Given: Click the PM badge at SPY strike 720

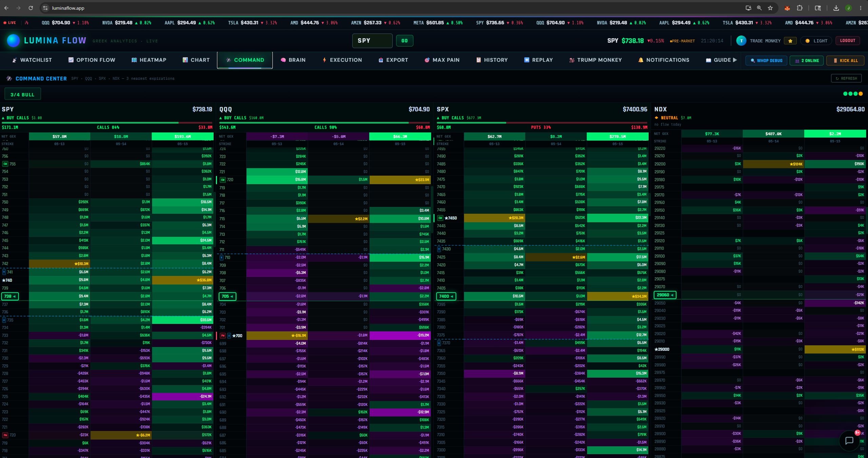Looking at the screenshot, I should point(5,435).
